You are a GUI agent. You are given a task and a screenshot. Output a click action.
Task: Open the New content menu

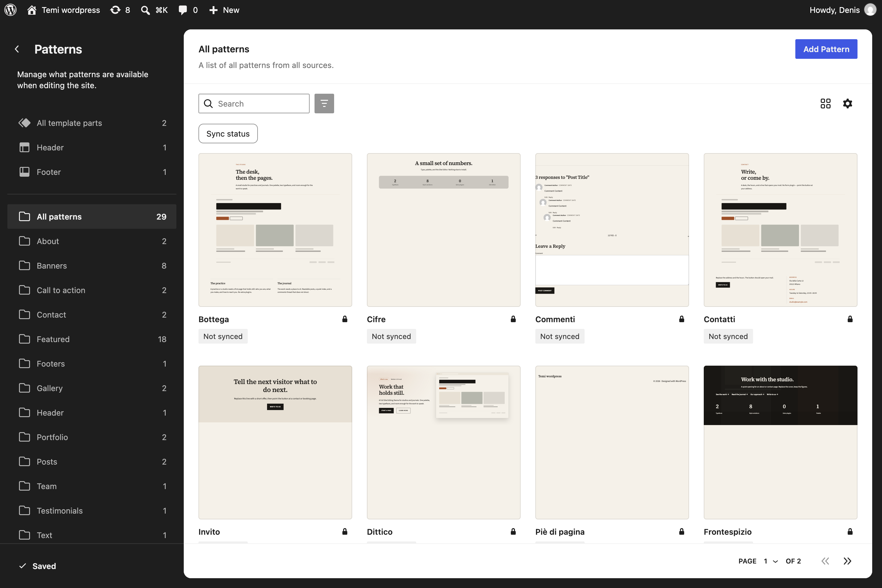[x=224, y=10]
